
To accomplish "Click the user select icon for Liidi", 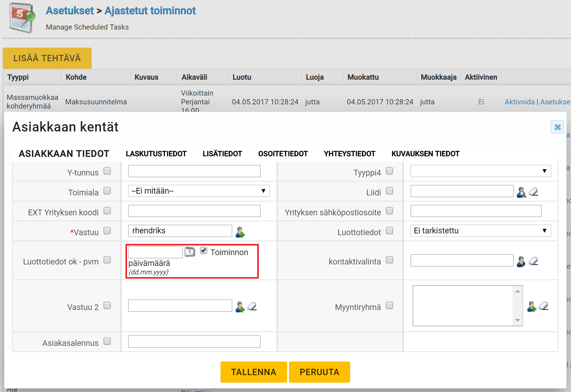I will point(521,192).
